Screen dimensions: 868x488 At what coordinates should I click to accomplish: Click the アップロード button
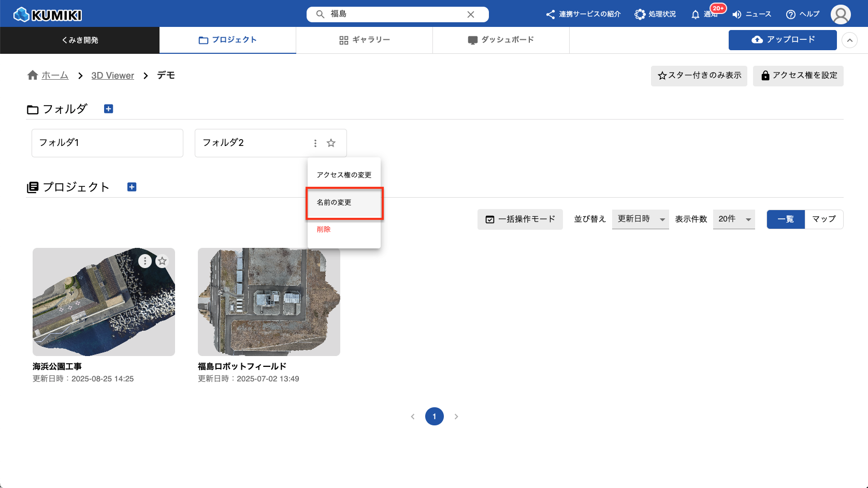(782, 40)
